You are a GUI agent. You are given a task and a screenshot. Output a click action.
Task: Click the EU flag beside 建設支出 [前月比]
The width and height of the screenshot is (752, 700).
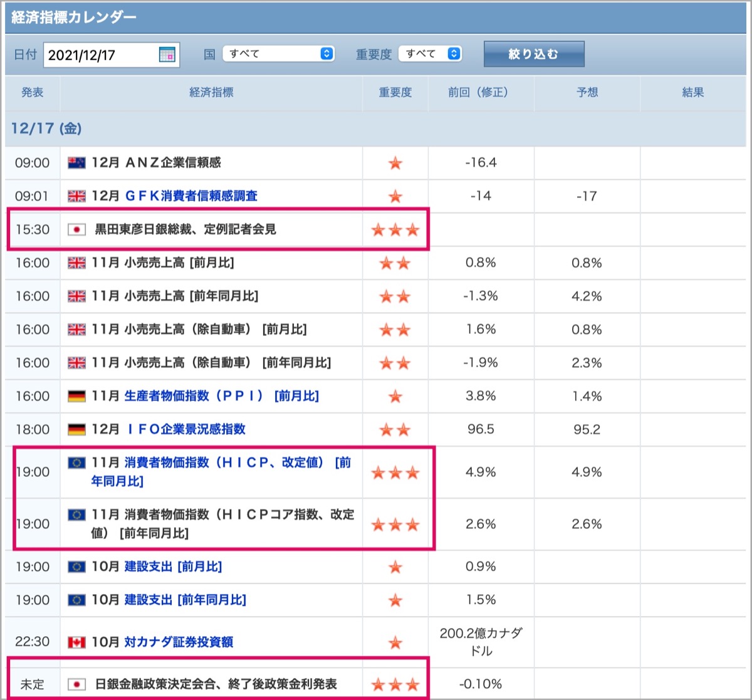76,567
